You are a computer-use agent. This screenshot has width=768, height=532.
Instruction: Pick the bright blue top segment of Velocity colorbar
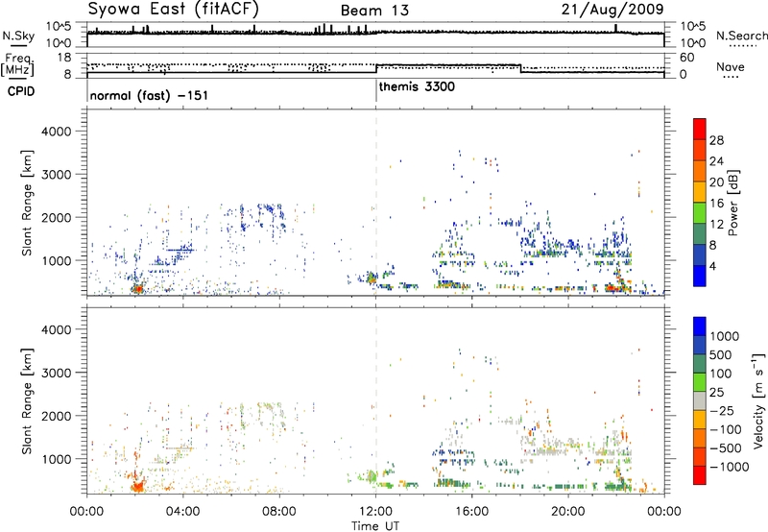pyautogui.click(x=700, y=326)
